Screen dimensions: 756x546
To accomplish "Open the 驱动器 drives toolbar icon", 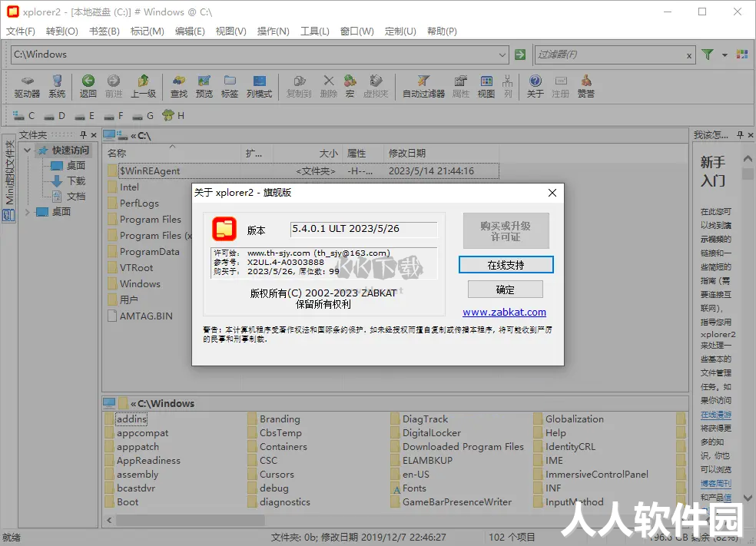I will [x=27, y=86].
